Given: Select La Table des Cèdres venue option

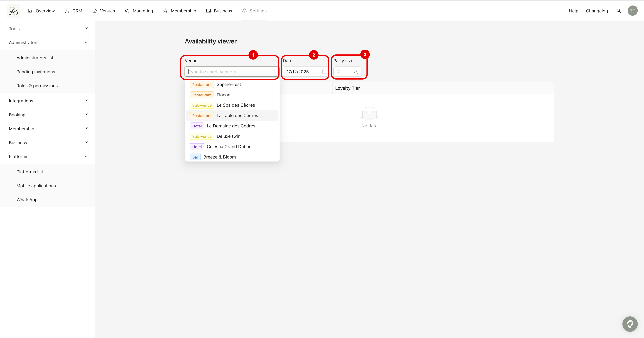Looking at the screenshot, I should point(237,115).
